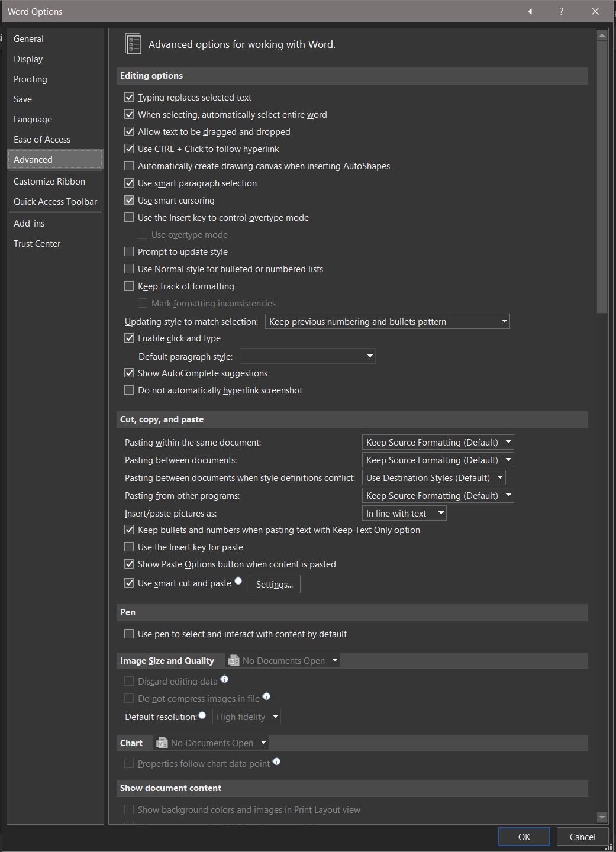Disable Allow text to be dragged and dropped
This screenshot has height=852, width=616.
pos(129,131)
